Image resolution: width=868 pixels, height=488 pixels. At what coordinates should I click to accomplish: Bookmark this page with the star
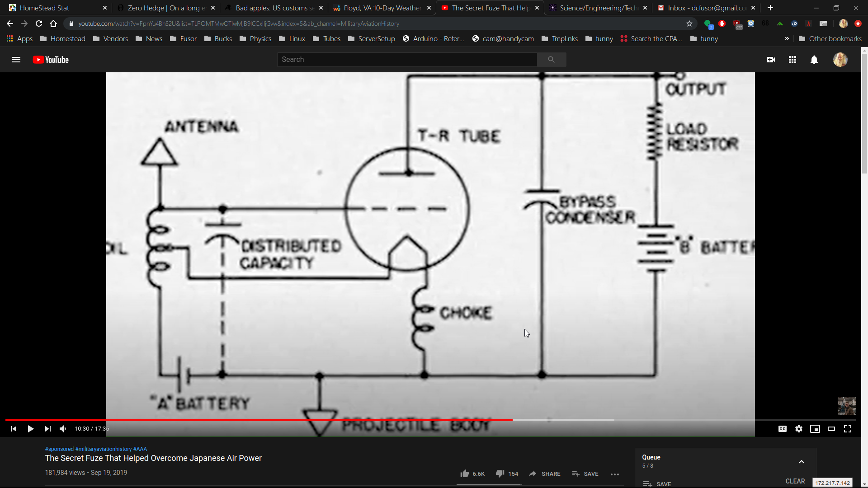pyautogui.click(x=689, y=23)
